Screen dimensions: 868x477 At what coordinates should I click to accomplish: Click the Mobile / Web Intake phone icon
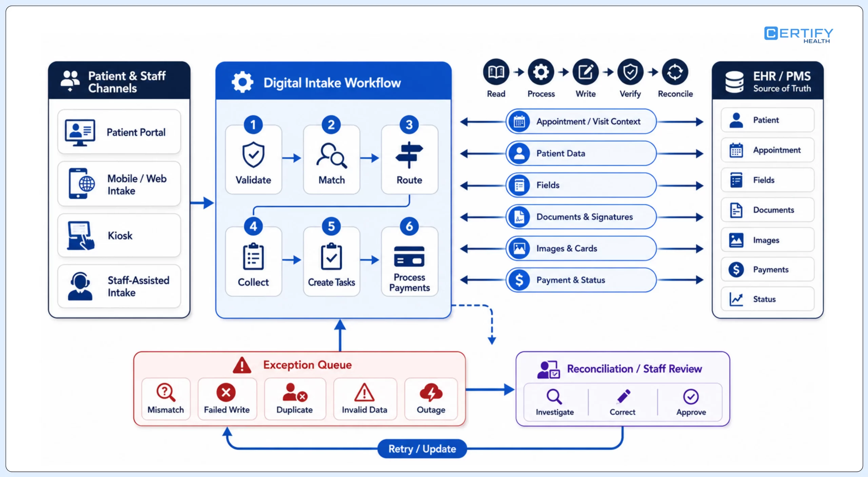pyautogui.click(x=81, y=184)
